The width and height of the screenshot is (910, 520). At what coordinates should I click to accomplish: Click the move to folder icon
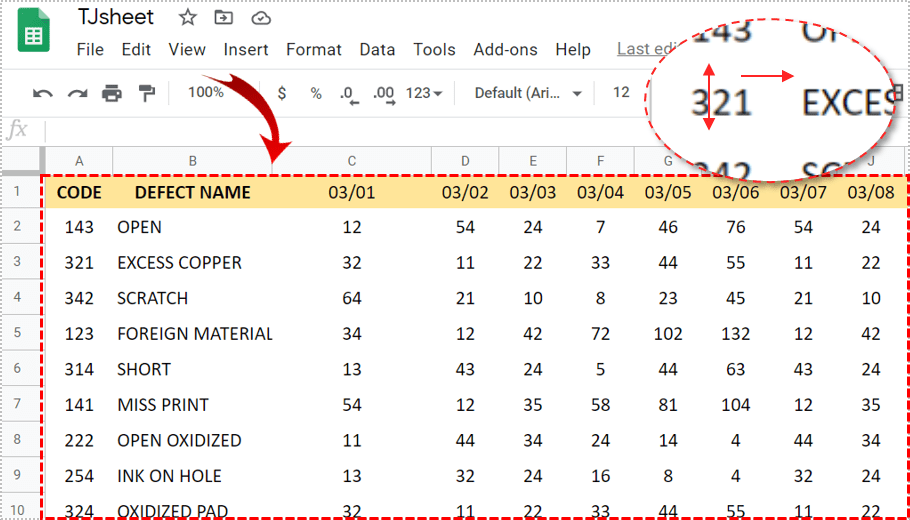[224, 18]
